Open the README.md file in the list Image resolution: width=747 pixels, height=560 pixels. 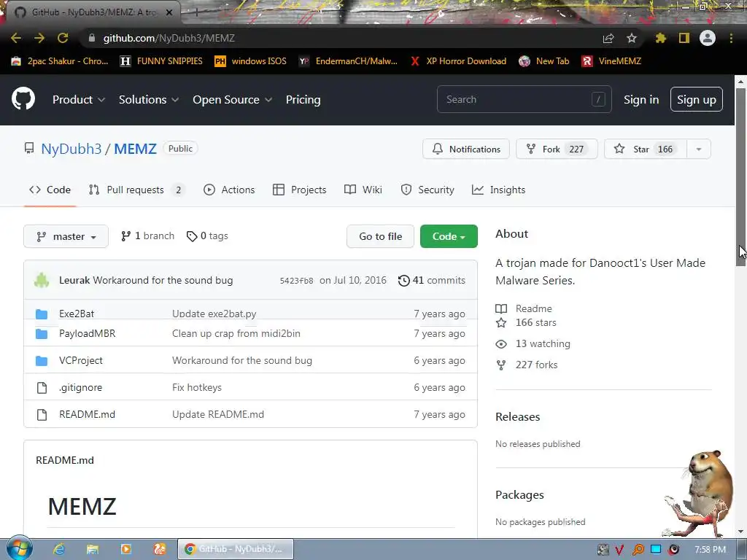point(88,414)
